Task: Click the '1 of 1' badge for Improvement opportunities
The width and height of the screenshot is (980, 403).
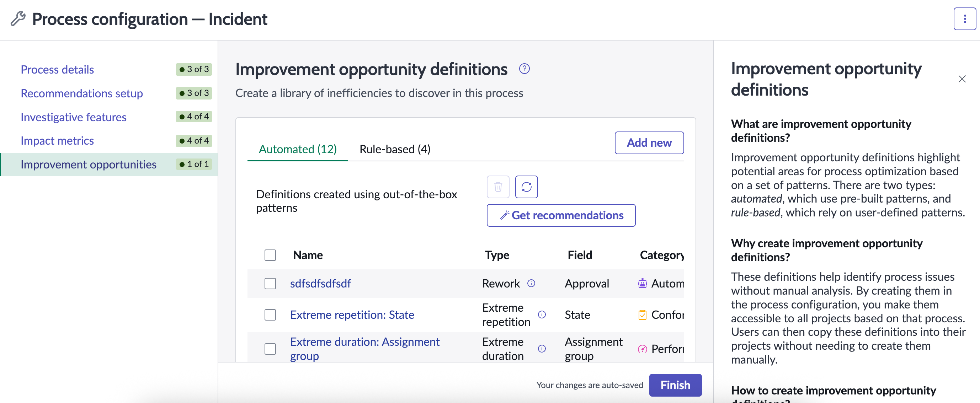Action: (194, 164)
